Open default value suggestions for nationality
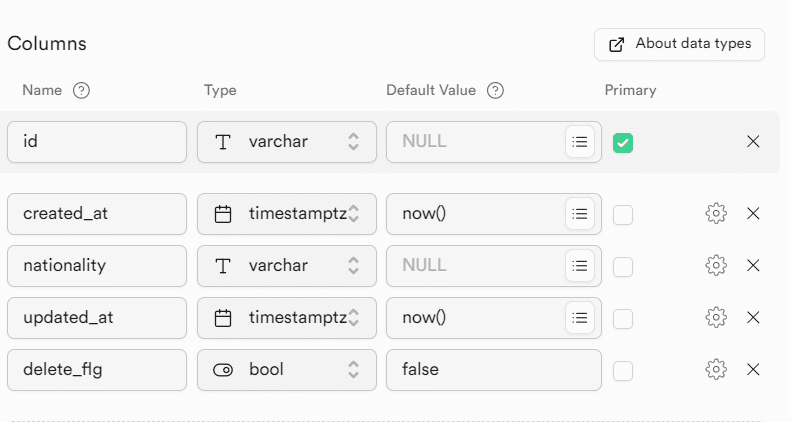The width and height of the screenshot is (791, 422). point(579,266)
